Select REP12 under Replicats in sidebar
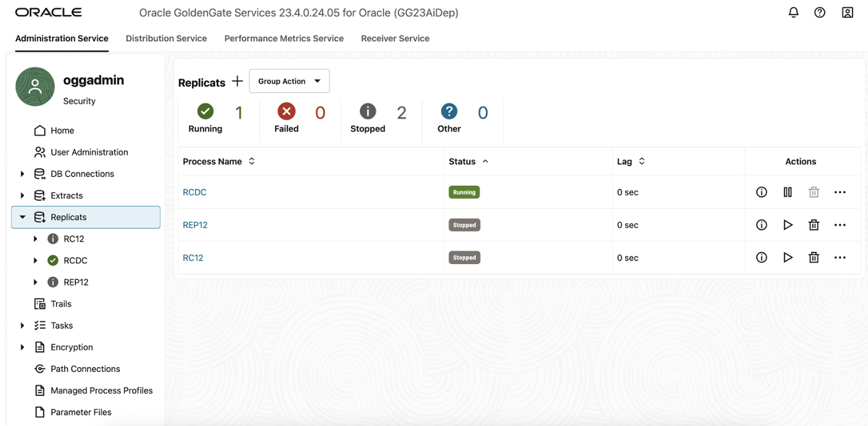The image size is (868, 426). coord(76,283)
